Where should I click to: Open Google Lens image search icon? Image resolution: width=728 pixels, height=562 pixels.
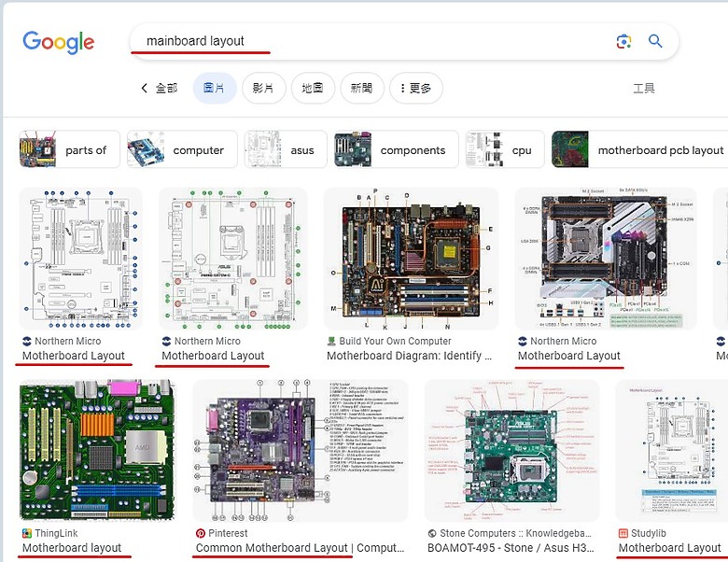pyautogui.click(x=623, y=41)
